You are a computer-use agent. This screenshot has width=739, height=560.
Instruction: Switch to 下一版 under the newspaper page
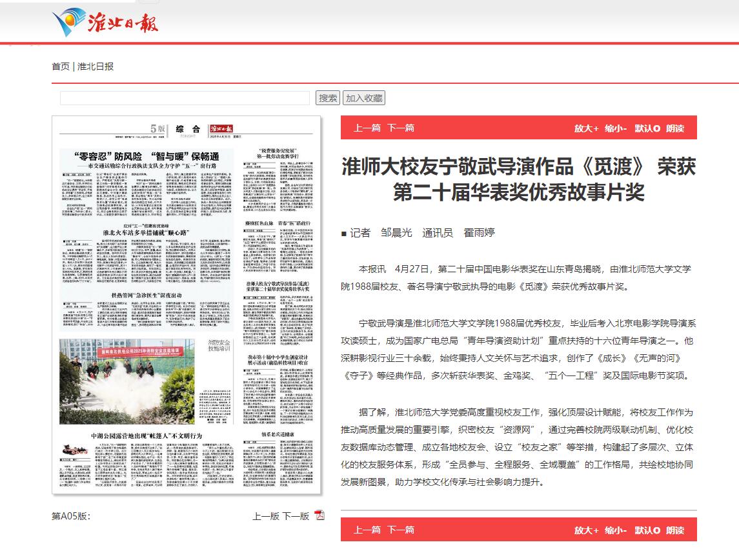pyautogui.click(x=296, y=516)
